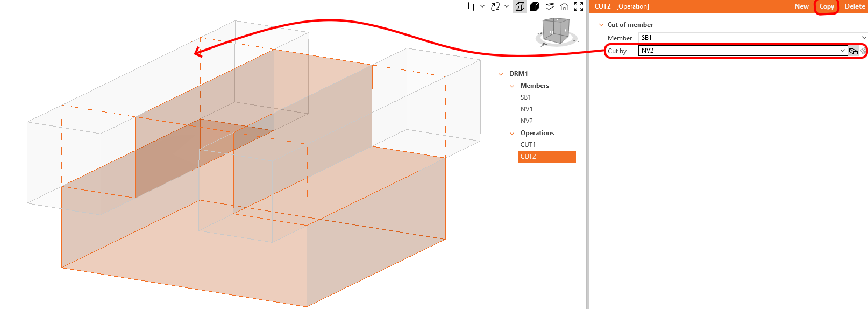
Task: Click the fit-to-screen expand arrows icon
Action: (x=579, y=6)
